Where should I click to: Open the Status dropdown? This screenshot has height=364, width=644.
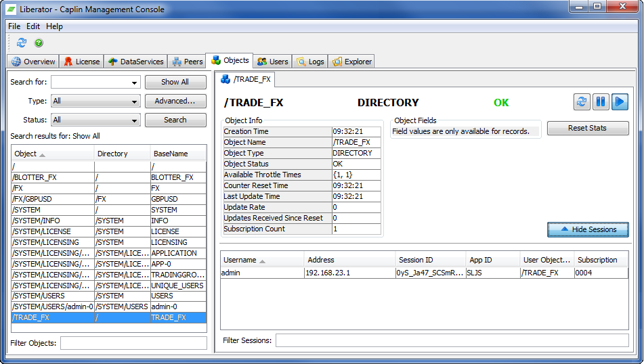point(95,120)
